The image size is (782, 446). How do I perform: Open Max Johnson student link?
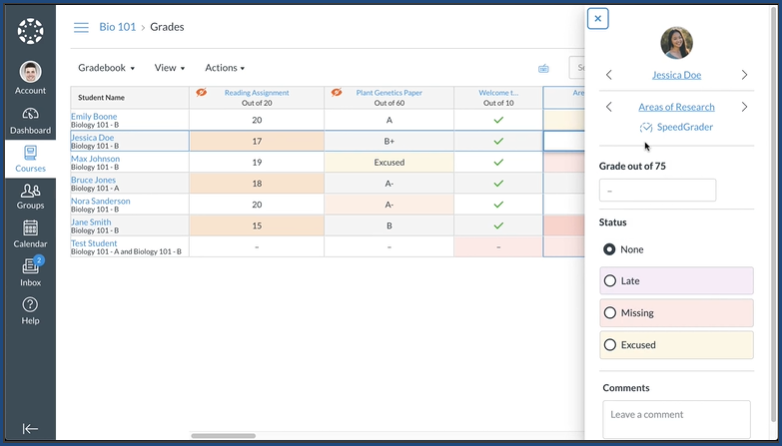[x=95, y=159]
